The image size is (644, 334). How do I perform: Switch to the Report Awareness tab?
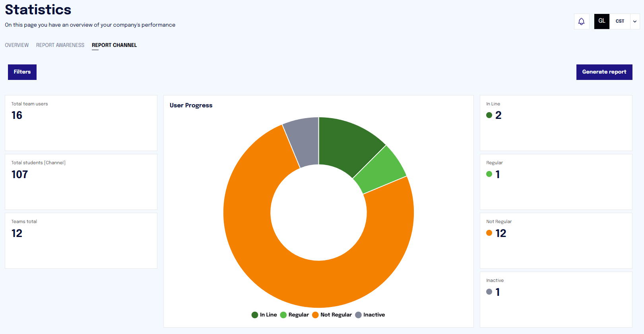coord(60,45)
